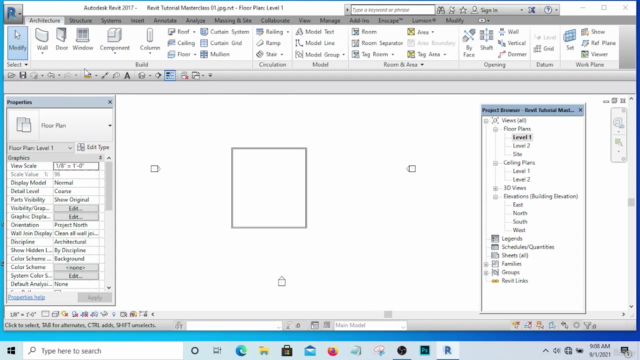The width and height of the screenshot is (640, 360).
Task: Click the Windows Start button
Action: tap(11, 351)
